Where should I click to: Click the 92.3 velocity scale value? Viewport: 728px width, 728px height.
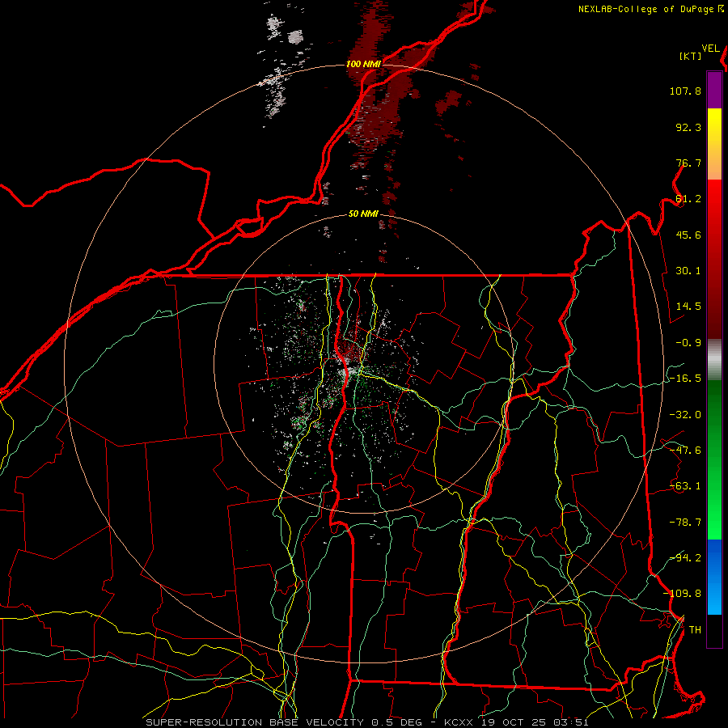688,127
